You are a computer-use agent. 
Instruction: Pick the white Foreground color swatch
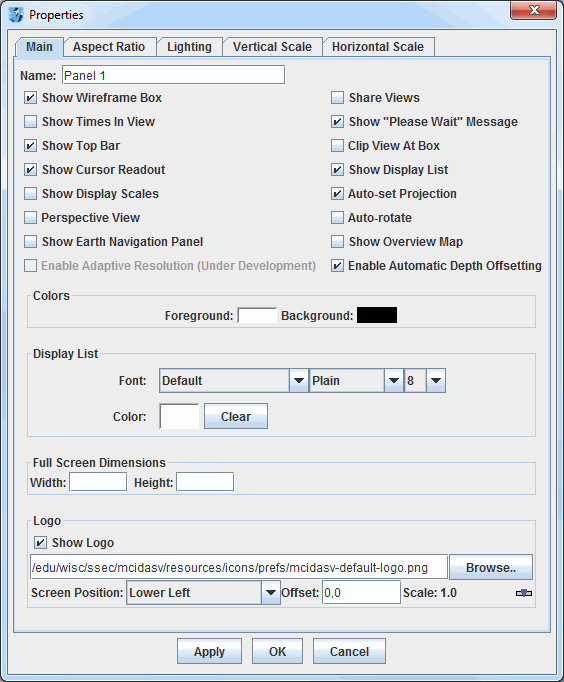[x=257, y=315]
